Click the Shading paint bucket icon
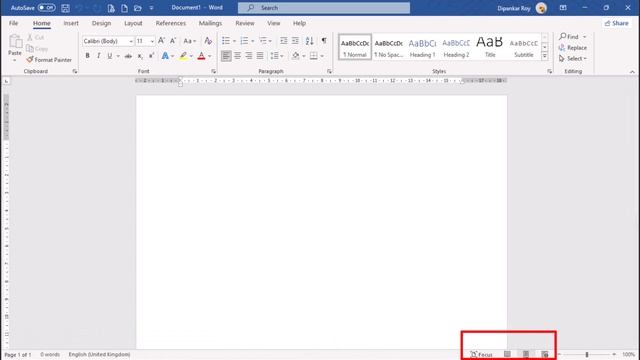The image size is (640, 360). tap(296, 56)
